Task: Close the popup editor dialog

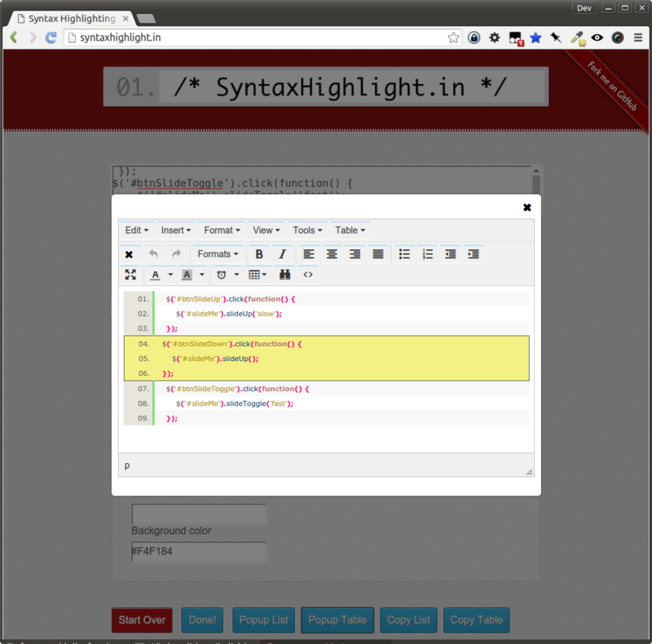Action: [x=526, y=207]
